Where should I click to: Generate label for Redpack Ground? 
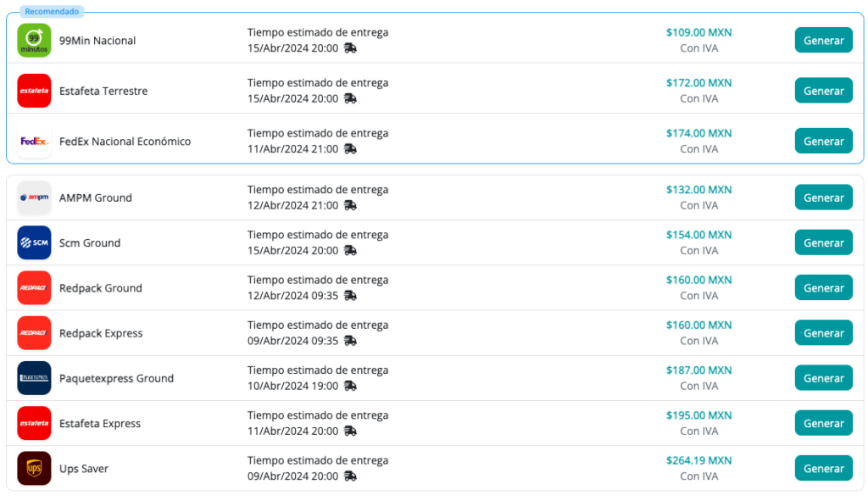coord(824,288)
